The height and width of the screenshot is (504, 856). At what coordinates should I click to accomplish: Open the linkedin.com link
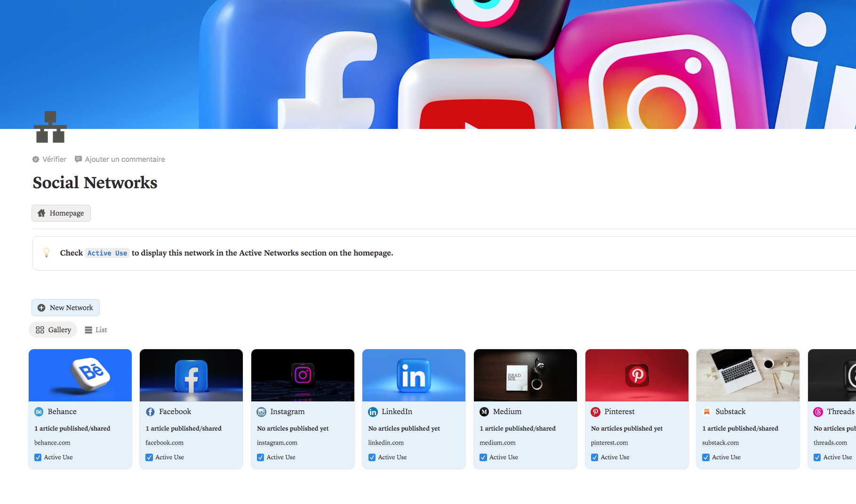pos(386,443)
